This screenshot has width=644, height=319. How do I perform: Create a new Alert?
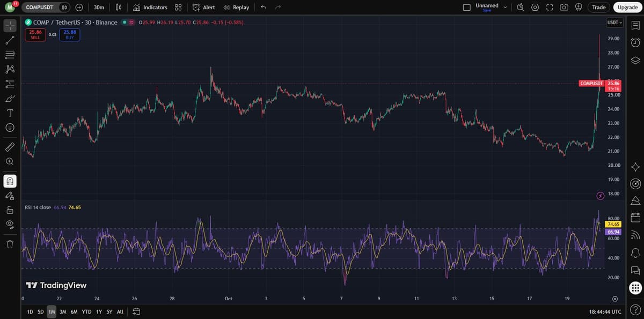204,8
